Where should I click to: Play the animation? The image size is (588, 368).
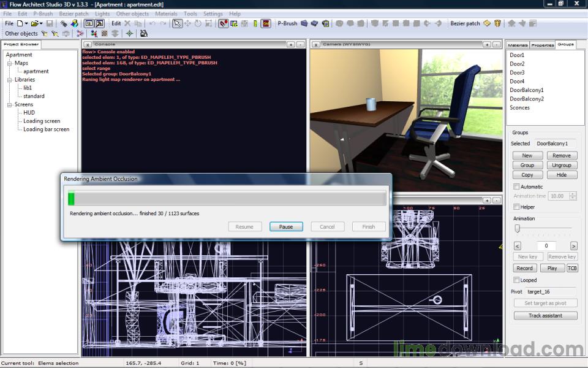(552, 268)
